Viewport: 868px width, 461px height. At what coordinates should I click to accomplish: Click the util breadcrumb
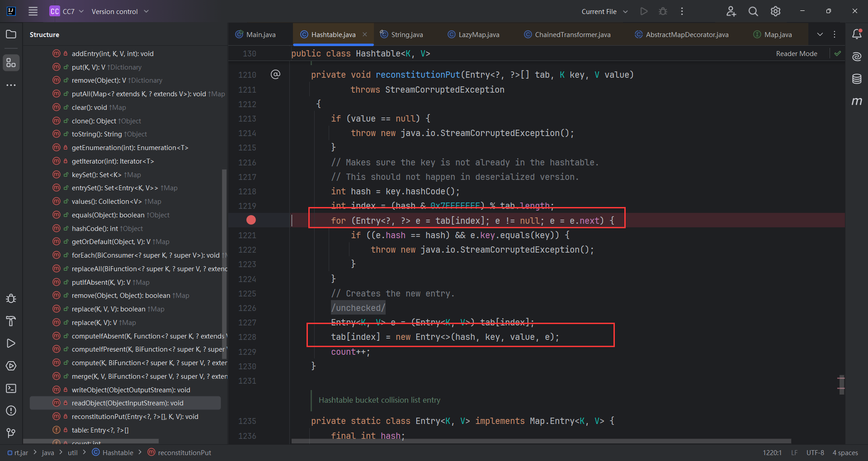[x=73, y=452]
